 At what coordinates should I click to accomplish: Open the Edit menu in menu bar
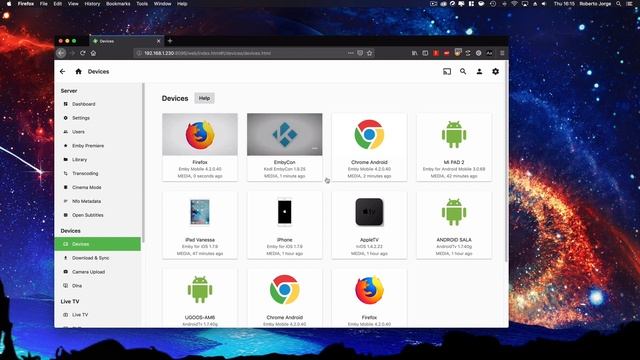tap(58, 4)
